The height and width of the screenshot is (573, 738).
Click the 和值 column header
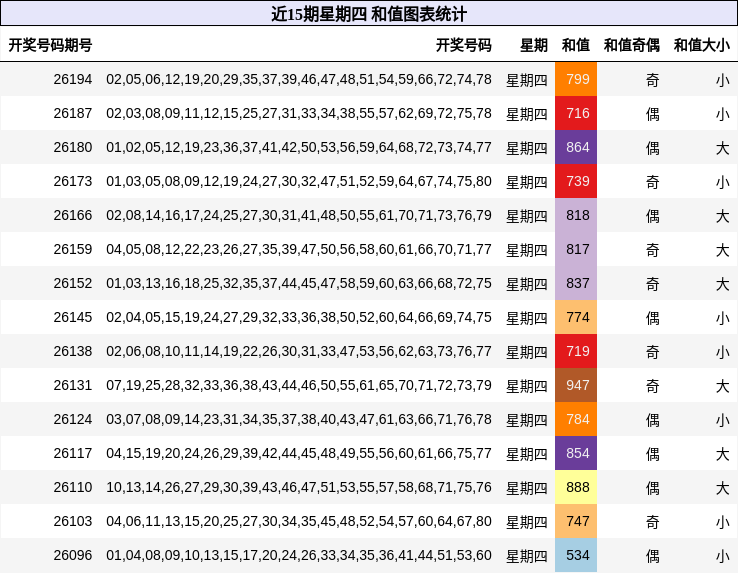point(576,45)
